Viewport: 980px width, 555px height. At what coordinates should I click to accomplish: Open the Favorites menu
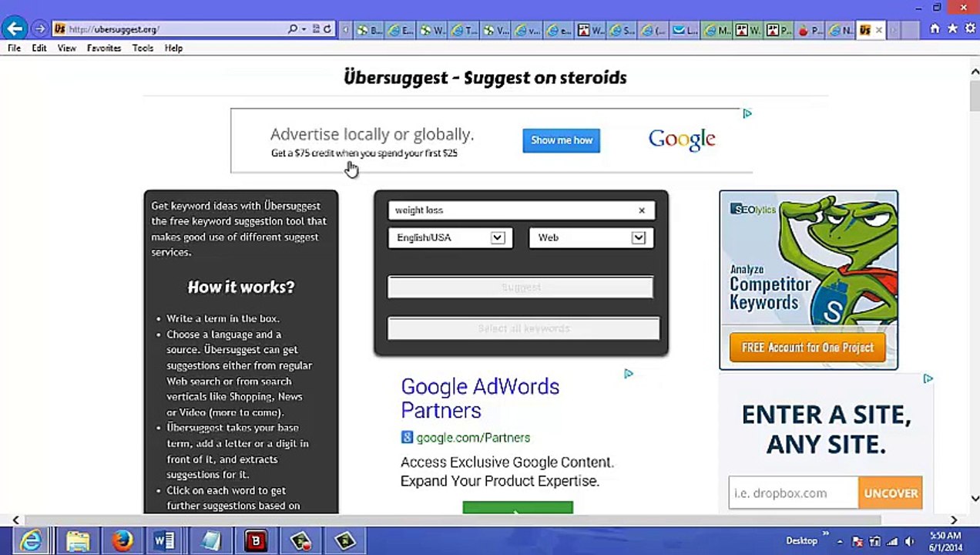point(104,48)
